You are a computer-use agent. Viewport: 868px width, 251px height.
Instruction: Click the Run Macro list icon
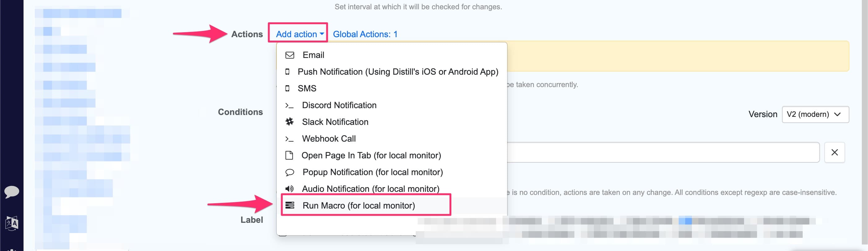pyautogui.click(x=289, y=205)
